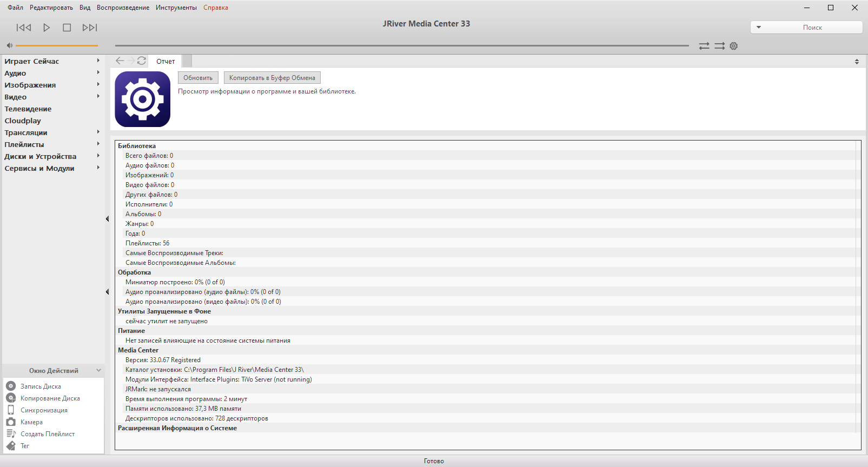868x467 pixels.
Task: Expand the Изображения section arrow
Action: (98, 84)
